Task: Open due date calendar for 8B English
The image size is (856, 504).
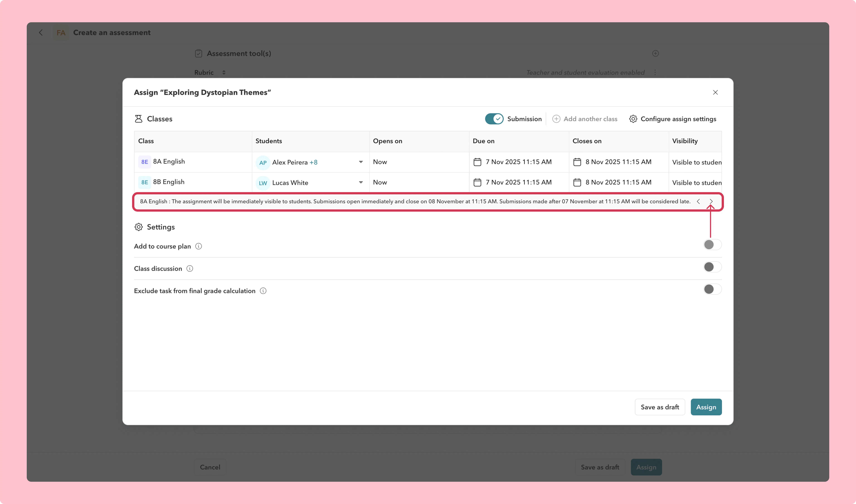Action: click(x=477, y=182)
